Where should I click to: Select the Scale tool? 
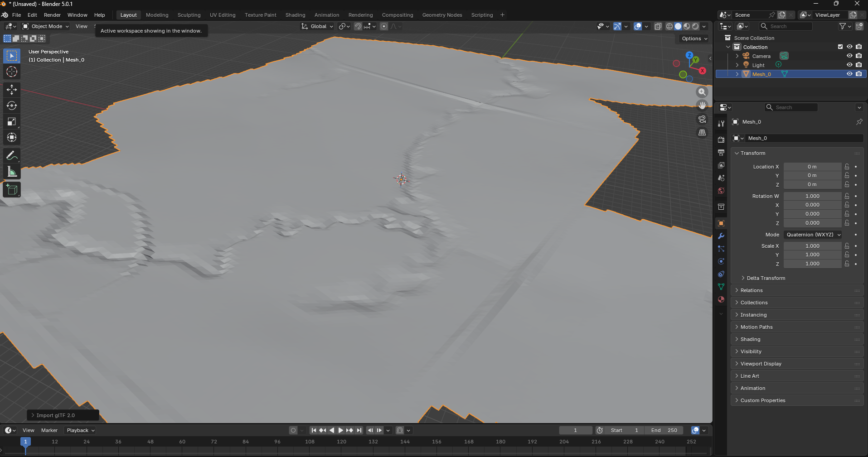click(12, 121)
